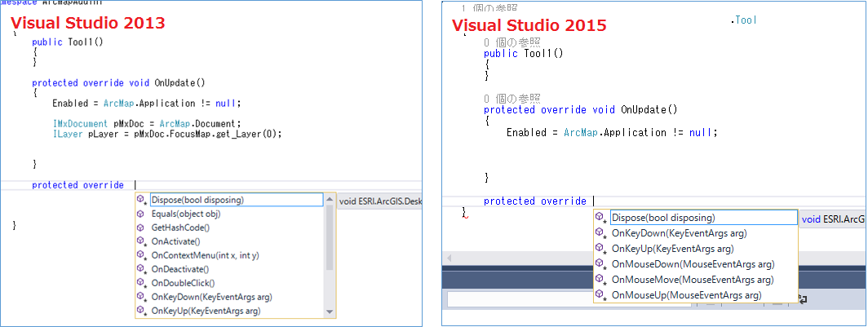Choose OnKeyUp(KeyEventArgs arg) in VS 2013 list
Image resolution: width=868 pixels, height=327 pixels.
point(206,311)
